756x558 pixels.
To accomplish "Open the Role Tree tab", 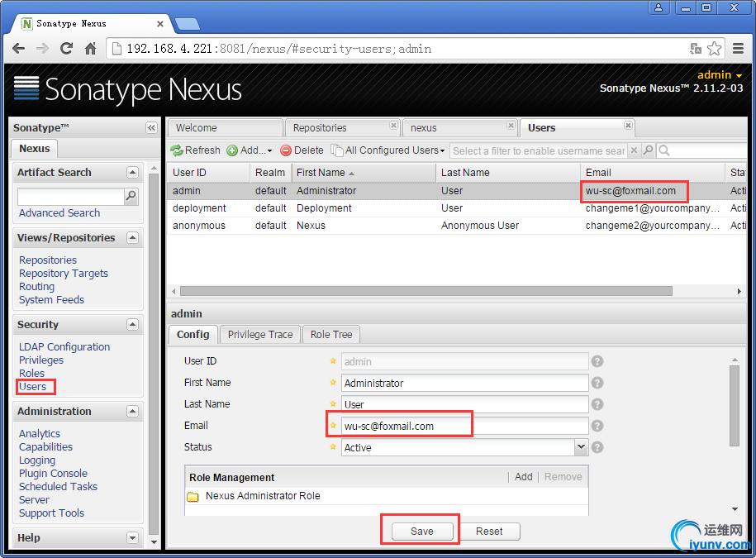I will (331, 334).
